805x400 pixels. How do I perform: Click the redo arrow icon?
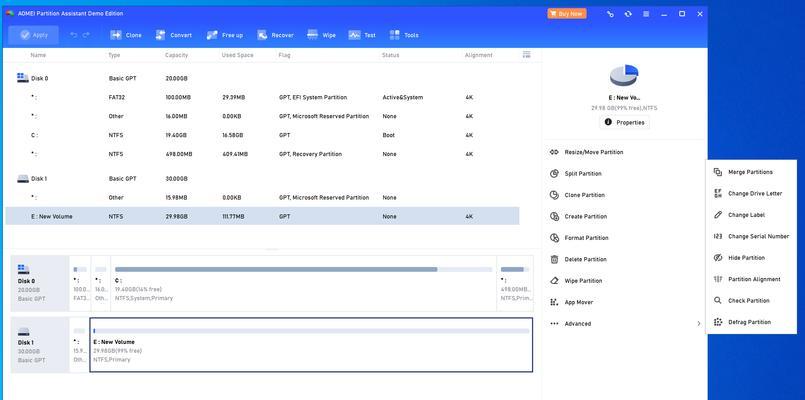click(86, 35)
